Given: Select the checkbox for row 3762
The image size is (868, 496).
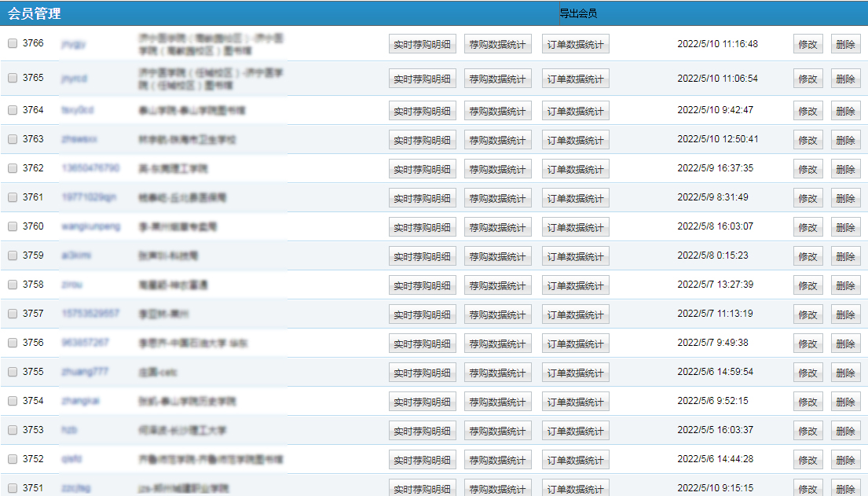Looking at the screenshot, I should pos(13,168).
